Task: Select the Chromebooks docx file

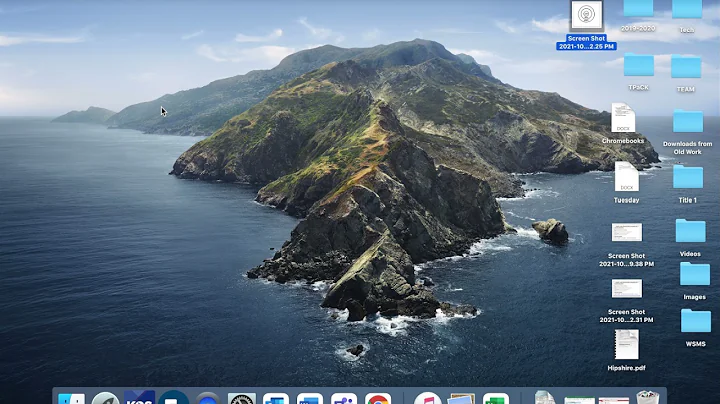Action: point(623,123)
